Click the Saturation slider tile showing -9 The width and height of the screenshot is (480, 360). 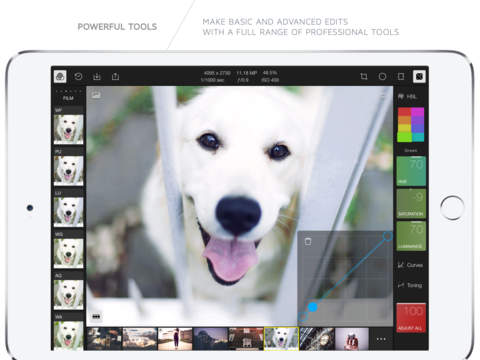[411, 204]
